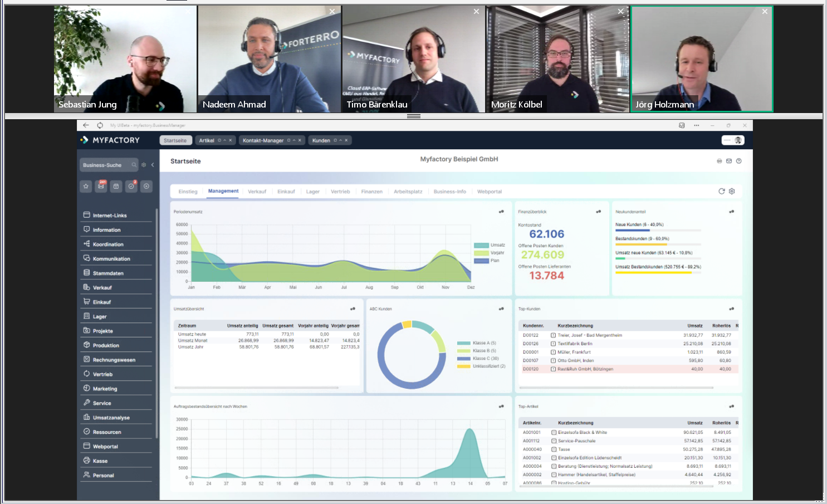Toggle the Umsatz series in the chart legend
The width and height of the screenshot is (827, 504).
click(x=490, y=245)
